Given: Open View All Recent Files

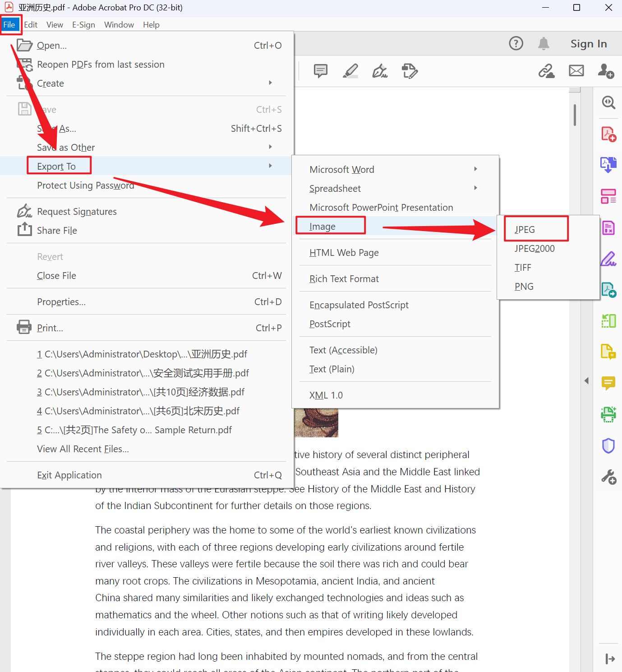Looking at the screenshot, I should coord(147,449).
